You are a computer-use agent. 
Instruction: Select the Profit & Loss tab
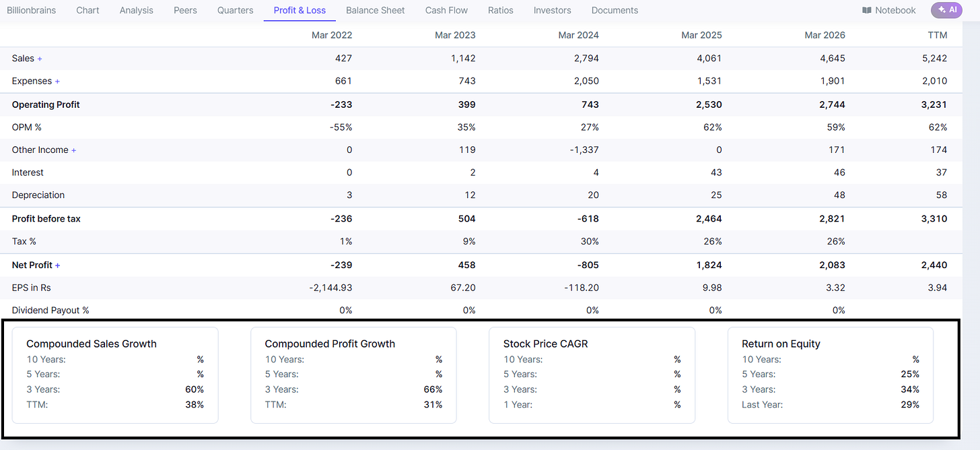point(300,10)
